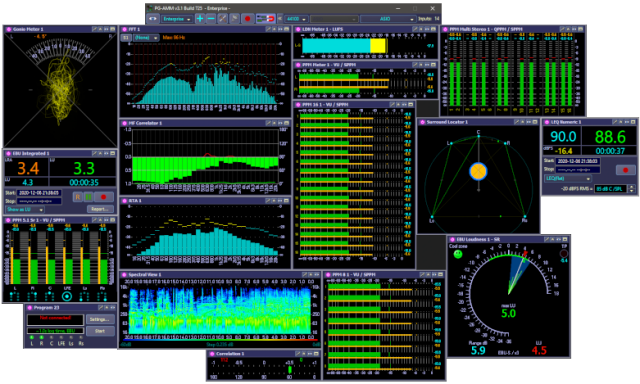Image resolution: width=640 pixels, height=384 pixels.
Task: Add a new meter with plus icon
Action: (200, 19)
